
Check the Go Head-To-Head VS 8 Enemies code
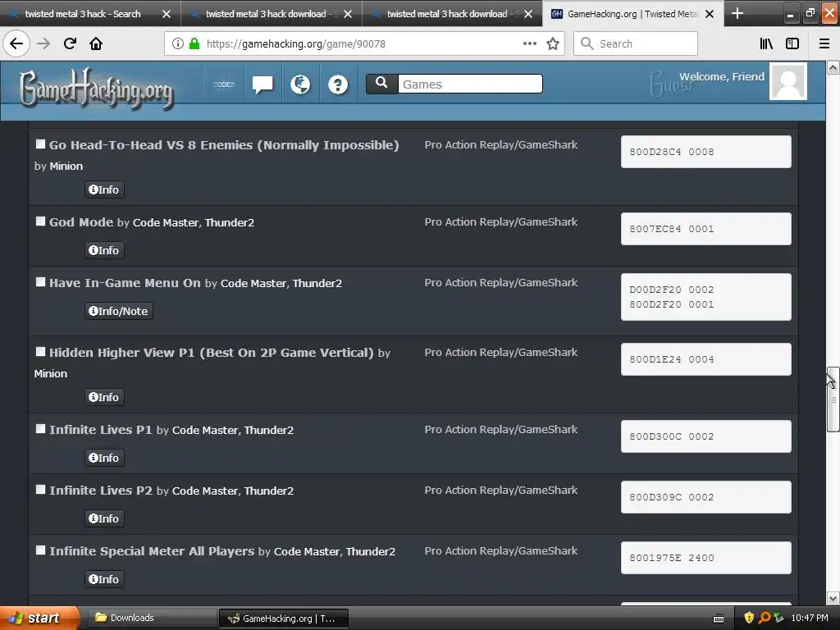pyautogui.click(x=40, y=144)
